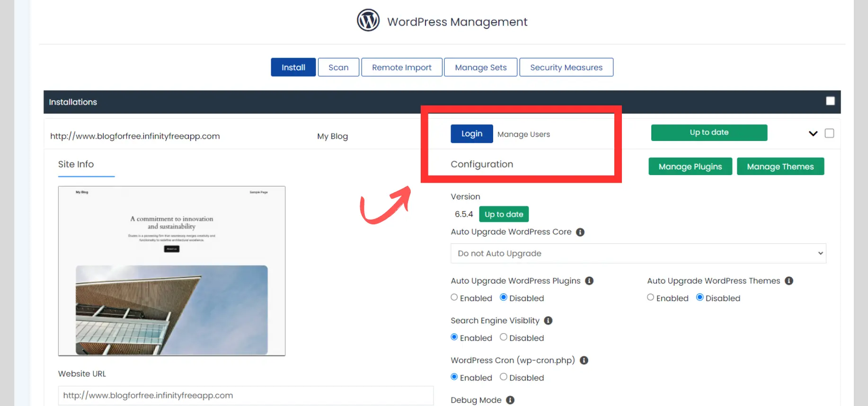Select Enabled for WordPress Cron
This screenshot has height=406, width=868.
[x=454, y=377]
